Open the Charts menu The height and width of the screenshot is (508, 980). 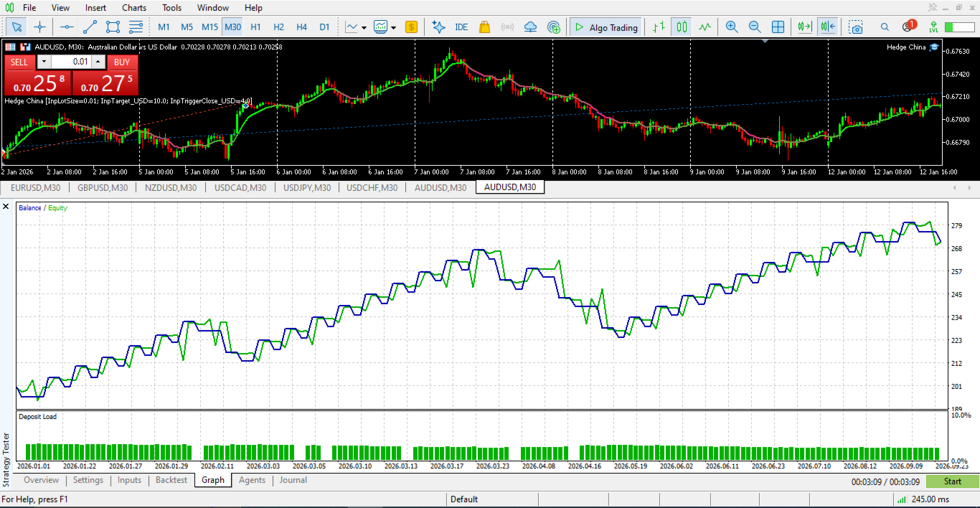click(x=134, y=8)
